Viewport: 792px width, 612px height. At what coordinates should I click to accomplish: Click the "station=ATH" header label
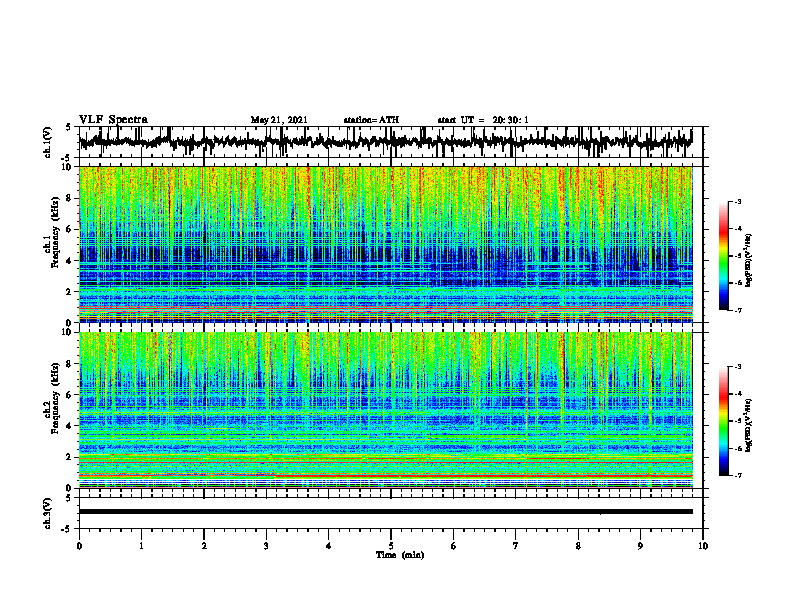tap(371, 120)
